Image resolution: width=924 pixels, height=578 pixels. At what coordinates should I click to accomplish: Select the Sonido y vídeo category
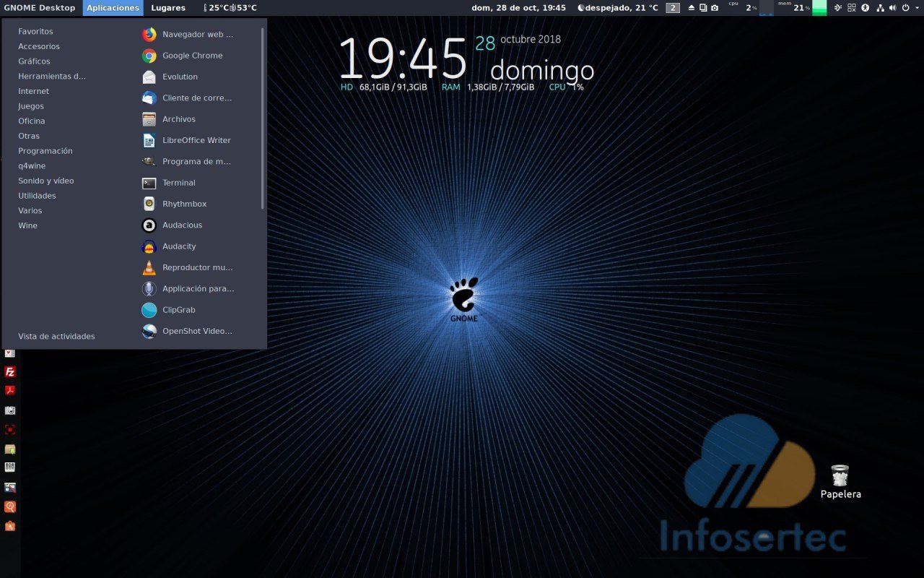(46, 181)
